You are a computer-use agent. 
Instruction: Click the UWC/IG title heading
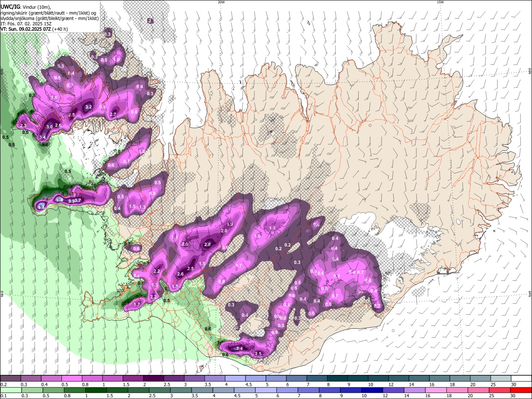click(x=10, y=7)
